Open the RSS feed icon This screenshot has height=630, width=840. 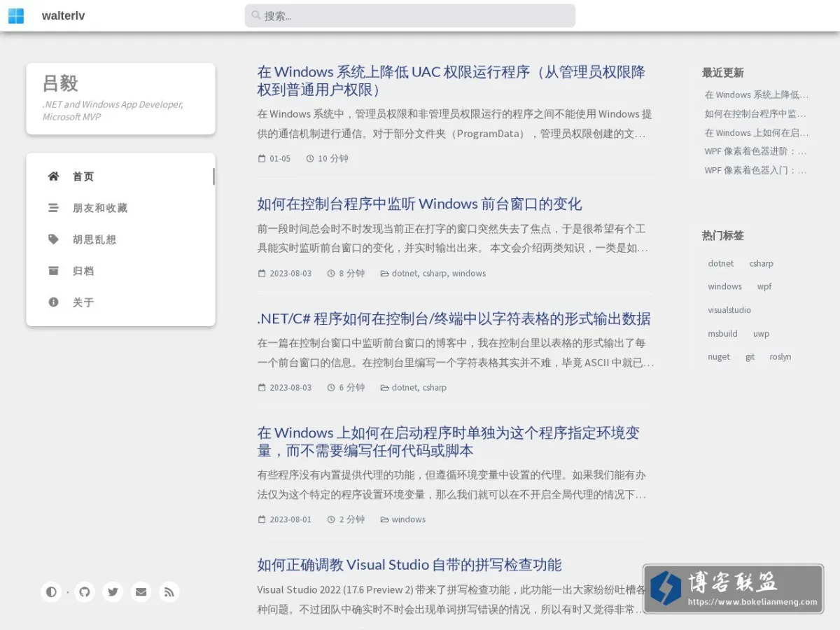[x=169, y=592]
